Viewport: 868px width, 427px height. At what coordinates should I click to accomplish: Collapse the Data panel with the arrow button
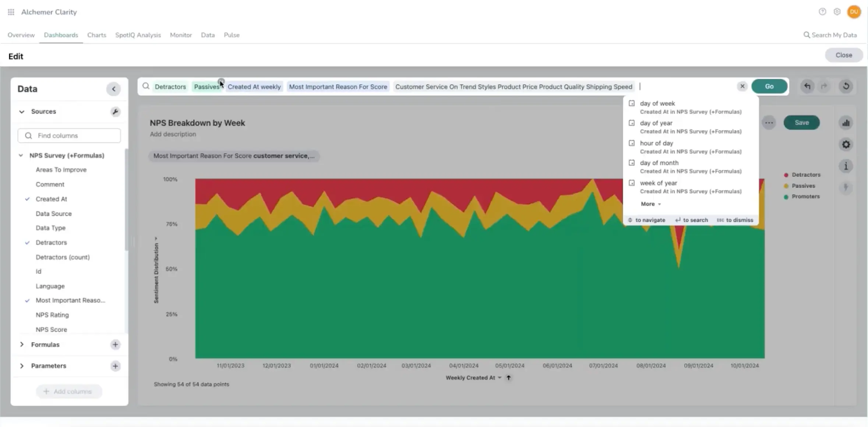coord(114,89)
